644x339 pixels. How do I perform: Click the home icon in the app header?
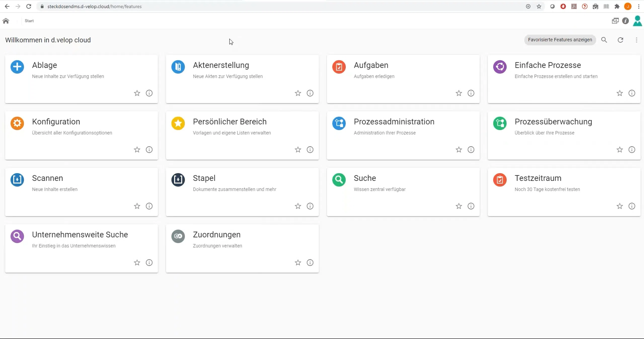click(x=6, y=21)
